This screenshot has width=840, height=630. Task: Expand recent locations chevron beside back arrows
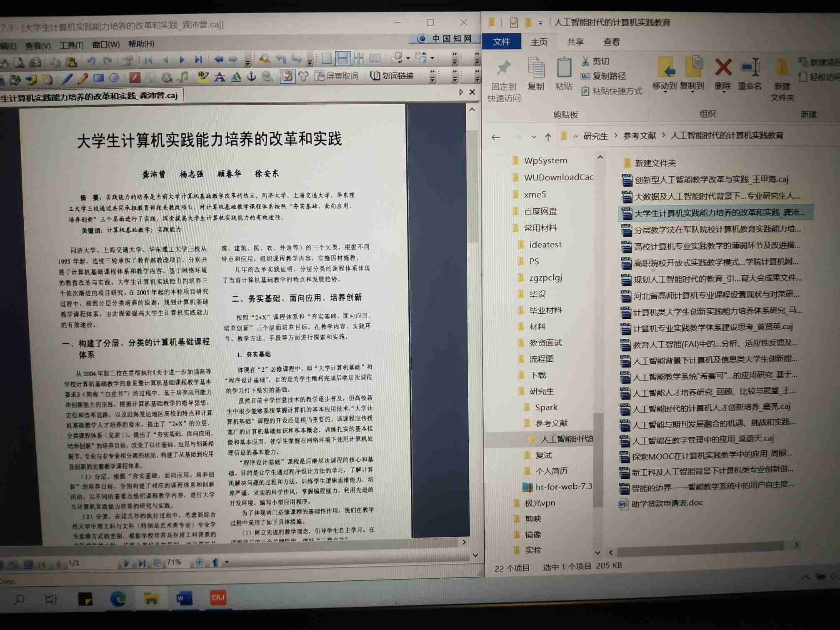tap(534, 137)
